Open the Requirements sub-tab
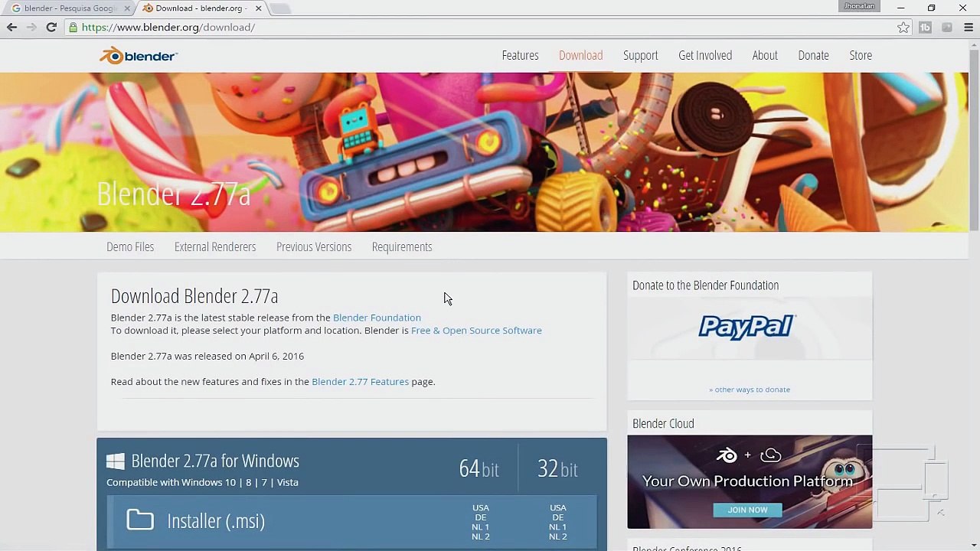The image size is (980, 551). (x=402, y=246)
